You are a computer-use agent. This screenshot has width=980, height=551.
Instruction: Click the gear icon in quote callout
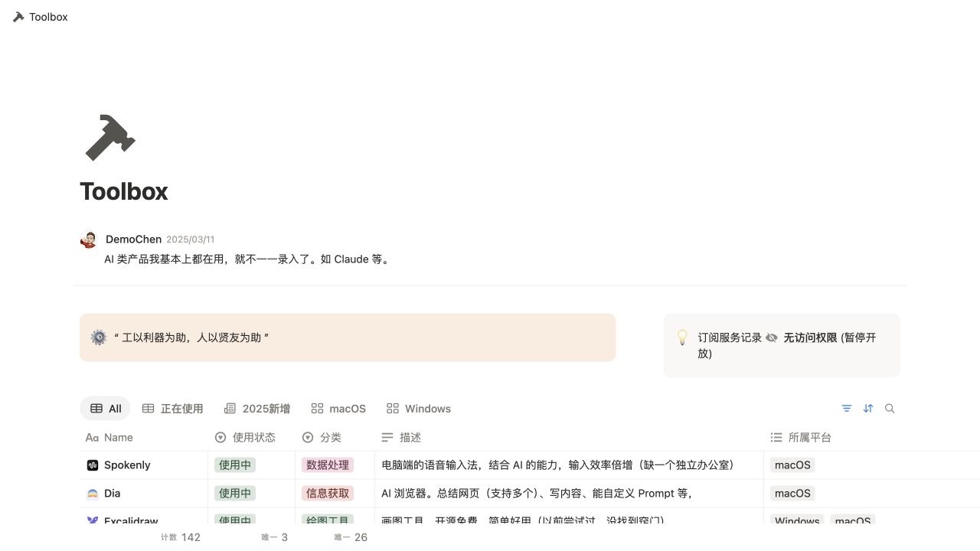(x=99, y=337)
